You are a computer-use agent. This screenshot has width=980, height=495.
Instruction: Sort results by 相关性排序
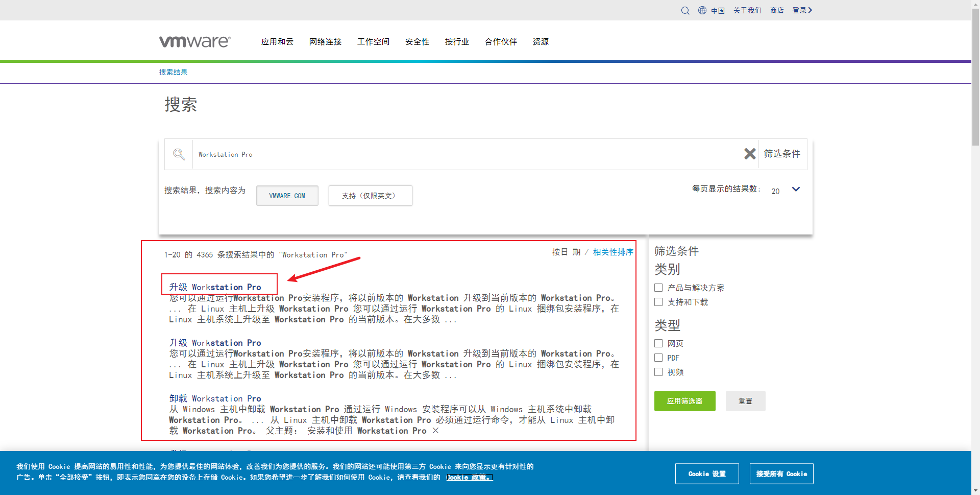point(613,252)
